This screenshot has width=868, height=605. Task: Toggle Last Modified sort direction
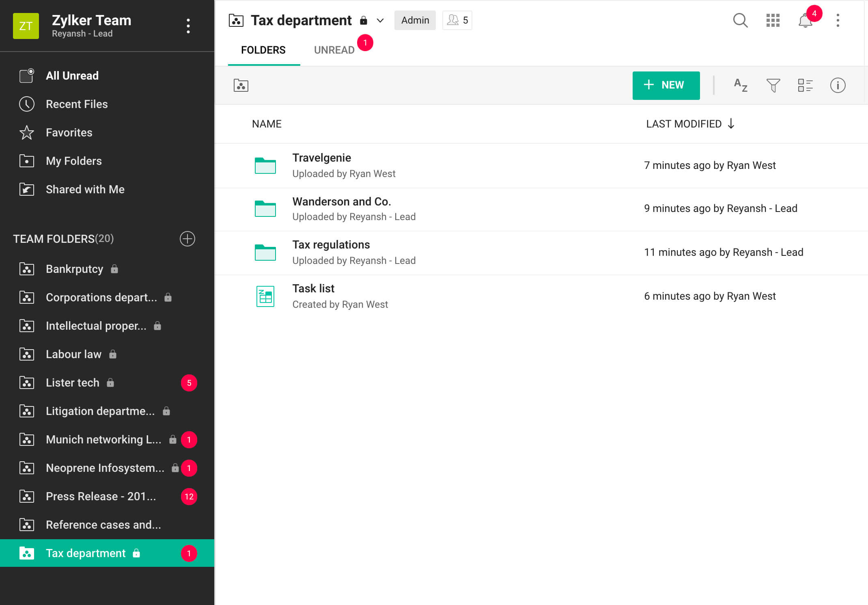point(731,124)
